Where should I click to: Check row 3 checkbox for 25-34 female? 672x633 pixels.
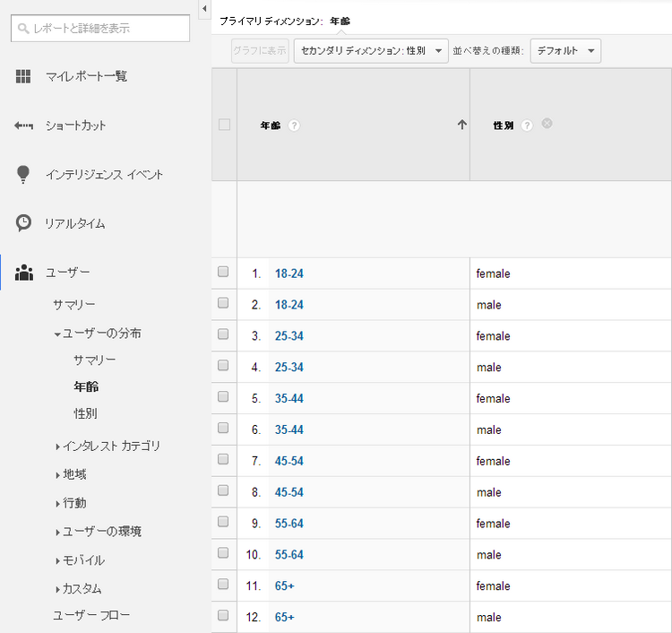(223, 334)
